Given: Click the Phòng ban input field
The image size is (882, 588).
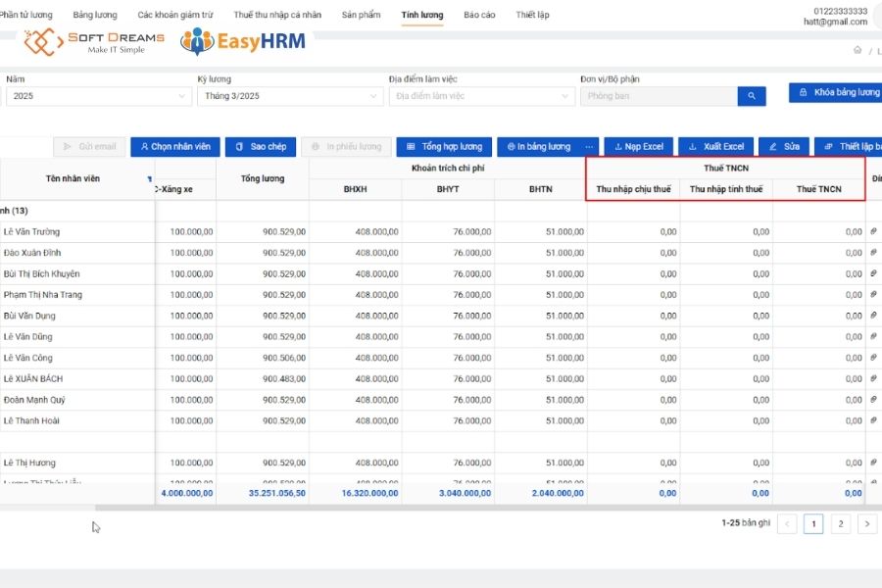Looking at the screenshot, I should pos(659,96).
